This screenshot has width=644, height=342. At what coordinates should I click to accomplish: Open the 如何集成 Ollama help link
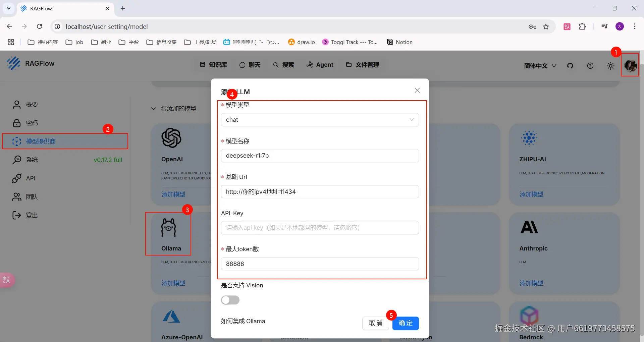click(x=243, y=321)
